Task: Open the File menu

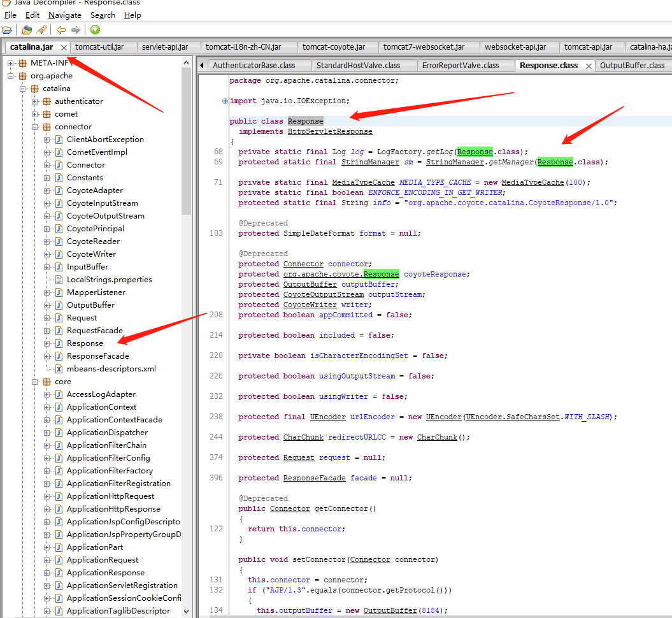Action: [x=10, y=15]
